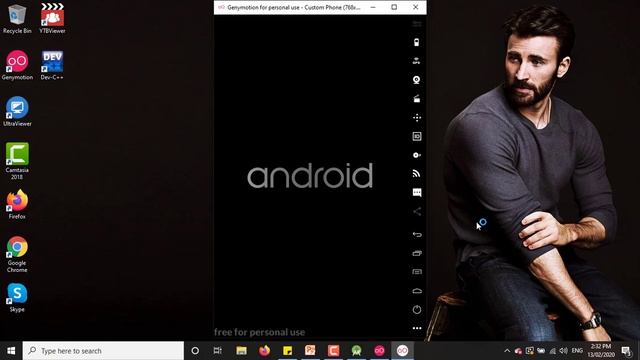
Task: Open the clock showing 2:32 PM
Action: [x=601, y=351]
